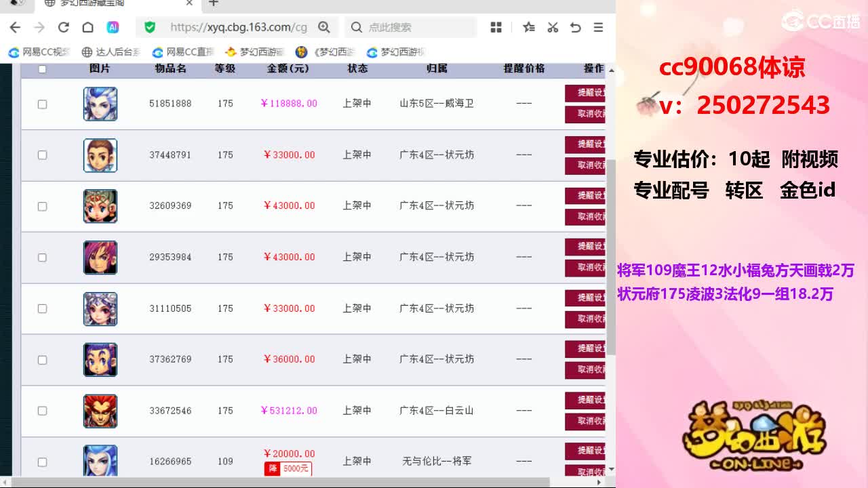Screen dimensions: 868x488
Task: Reload the current page
Action: pos(64,27)
